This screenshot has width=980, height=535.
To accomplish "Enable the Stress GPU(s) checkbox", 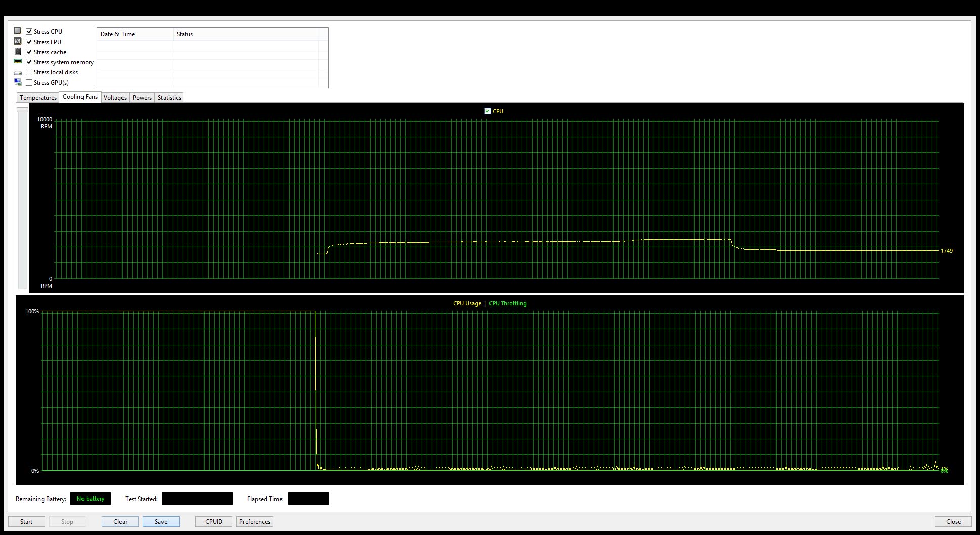I will [x=29, y=82].
